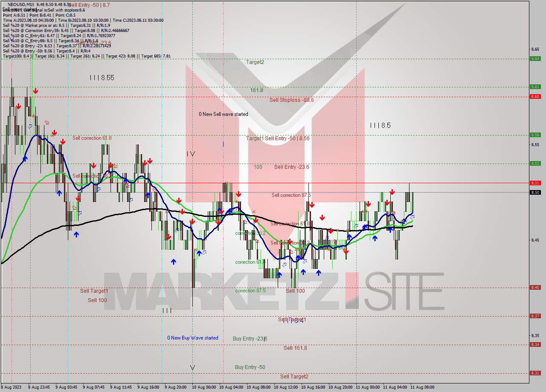Click the 8.40 red price tag
Viewport: 546px width, 392px height.
tap(535, 288)
